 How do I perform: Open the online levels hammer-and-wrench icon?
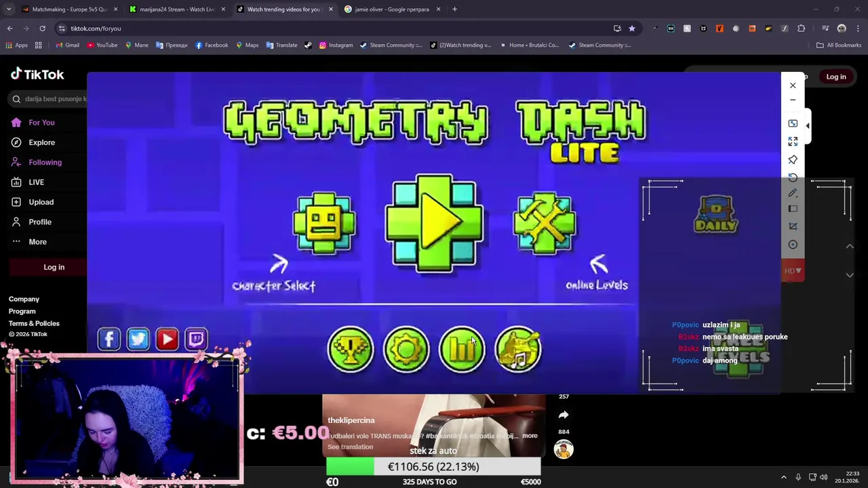tap(545, 224)
